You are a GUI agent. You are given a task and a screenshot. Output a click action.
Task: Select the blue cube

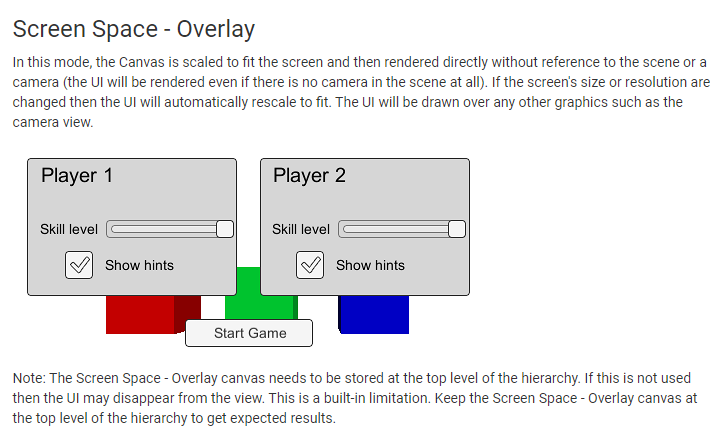point(374,315)
